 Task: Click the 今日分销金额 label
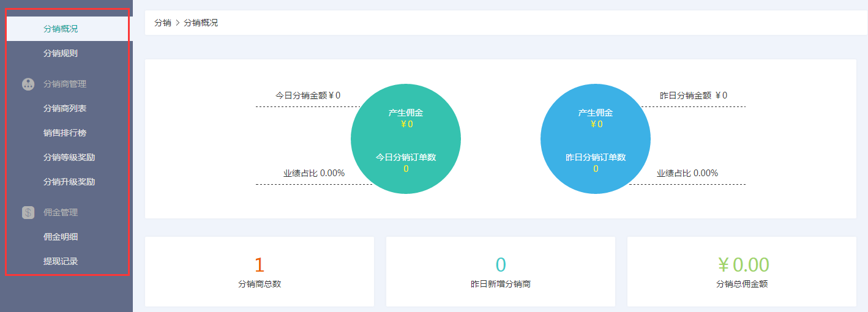(307, 95)
